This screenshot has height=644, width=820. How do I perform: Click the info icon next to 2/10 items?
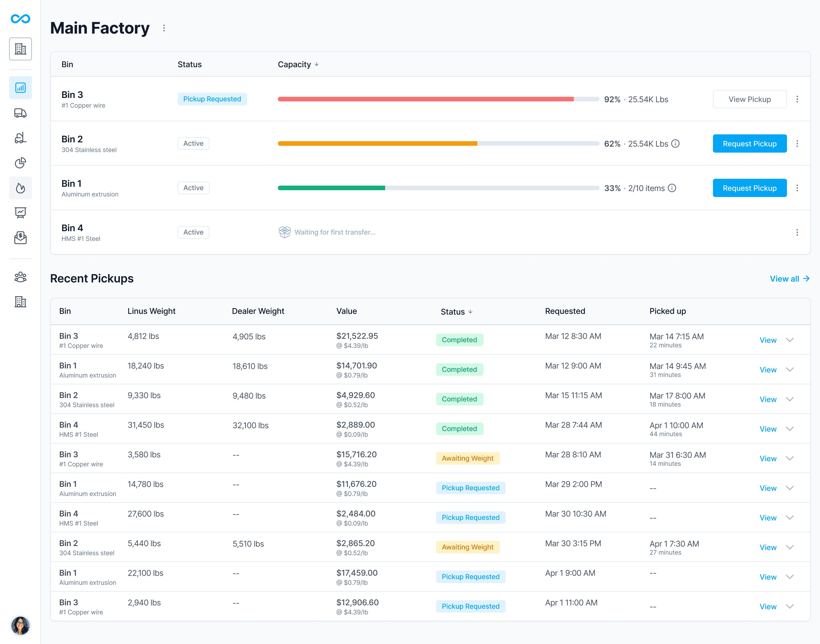tap(672, 188)
